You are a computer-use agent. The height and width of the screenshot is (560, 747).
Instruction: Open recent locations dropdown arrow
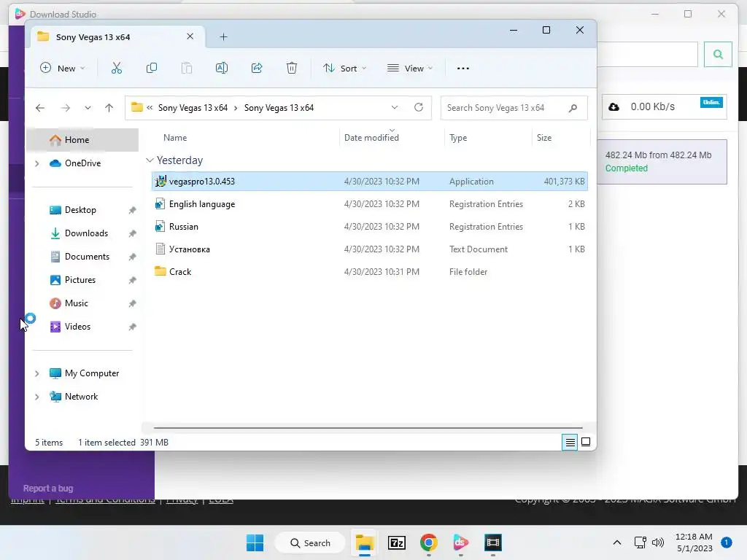(x=88, y=108)
